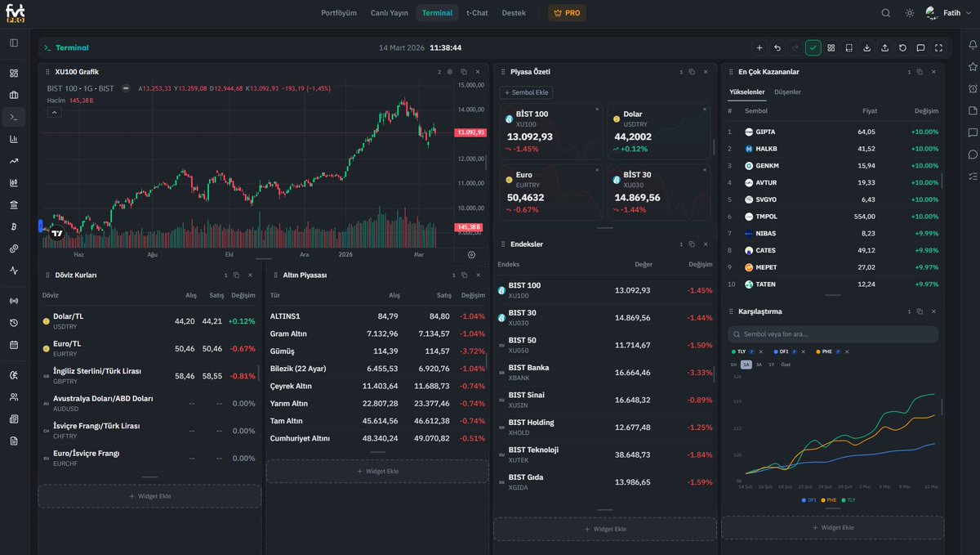This screenshot has height=555, width=980.
Task: Open the t-Chat tab
Action: (477, 13)
